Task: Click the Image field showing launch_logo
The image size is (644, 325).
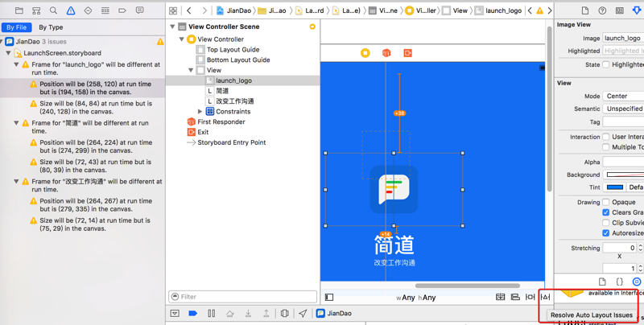Action: (623, 38)
